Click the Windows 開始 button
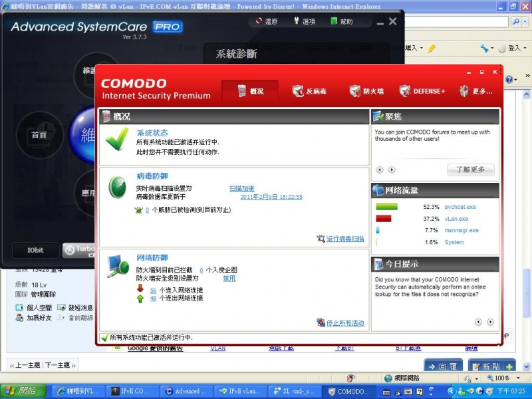Viewport: 532px width, 399px height. [20, 391]
